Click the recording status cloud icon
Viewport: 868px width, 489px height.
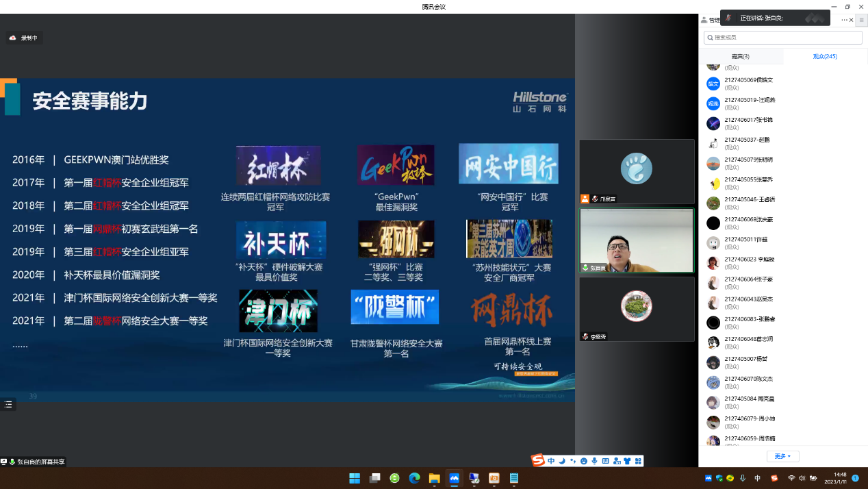(12, 38)
